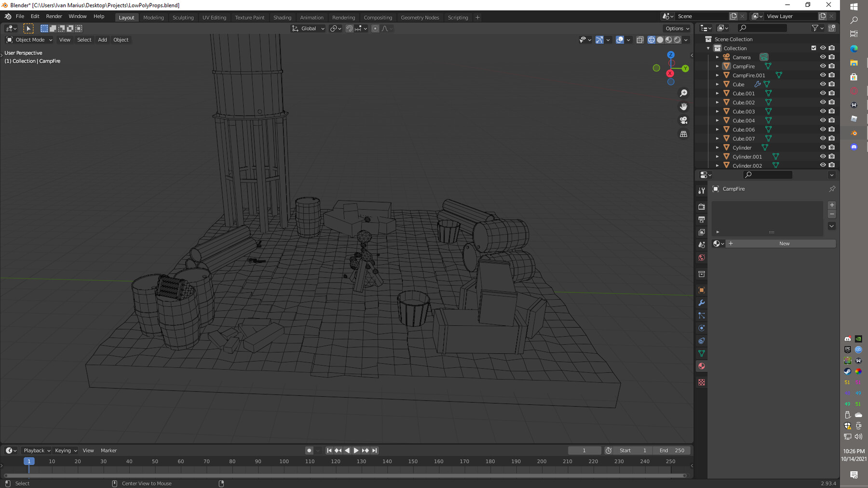The width and height of the screenshot is (868, 488).
Task: Expand the CampFire tree item
Action: coord(717,66)
